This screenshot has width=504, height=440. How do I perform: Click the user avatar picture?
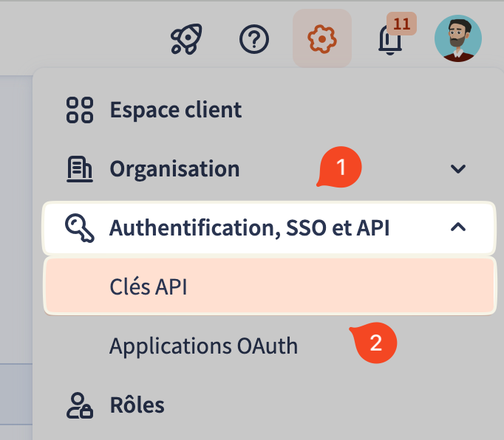coord(458,38)
